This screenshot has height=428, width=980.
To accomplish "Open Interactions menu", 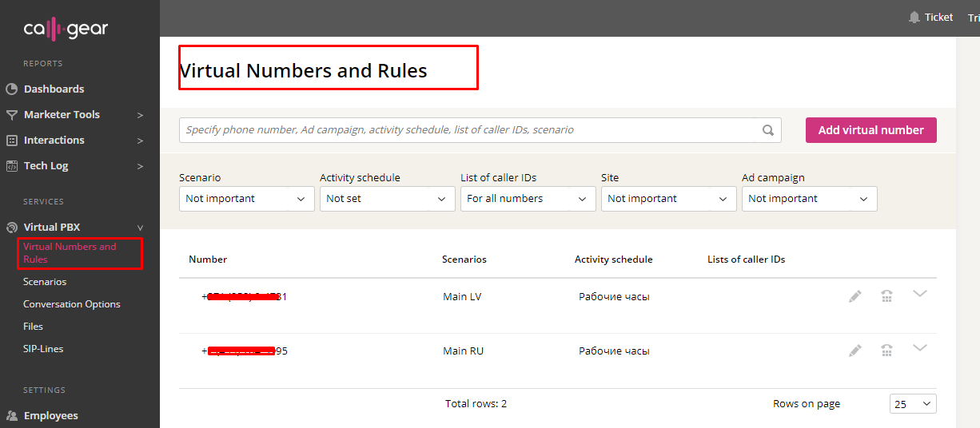I will coord(54,140).
